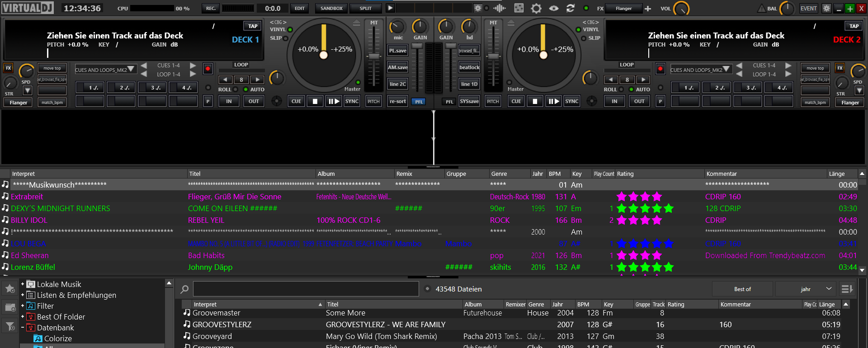Click the Best of button in browser toolbar

point(742,289)
